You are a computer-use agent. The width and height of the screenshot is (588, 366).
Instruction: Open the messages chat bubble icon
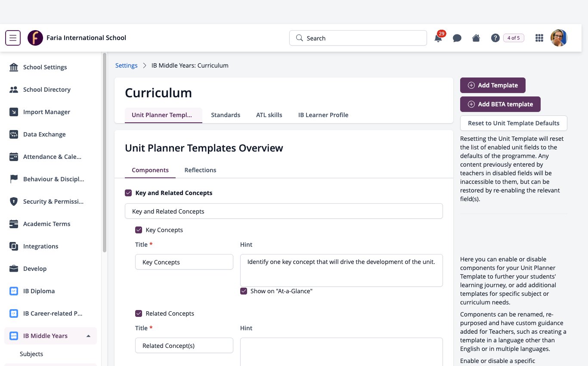pos(457,38)
